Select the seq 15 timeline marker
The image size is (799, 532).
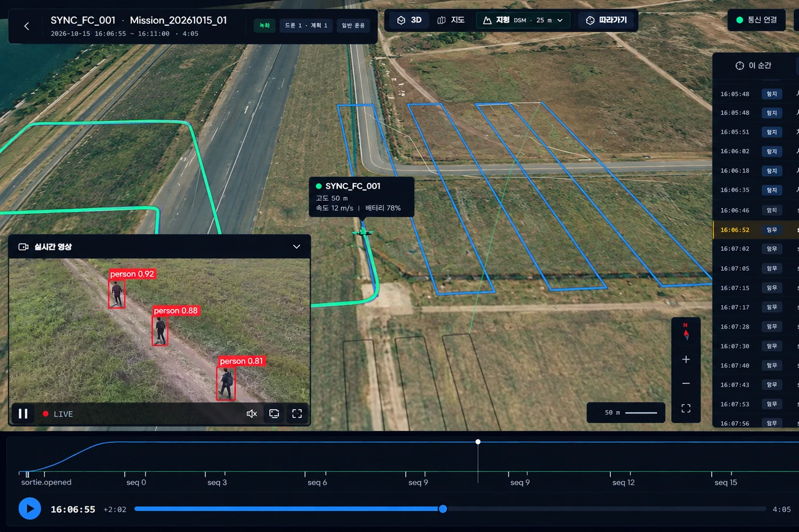tap(726, 482)
